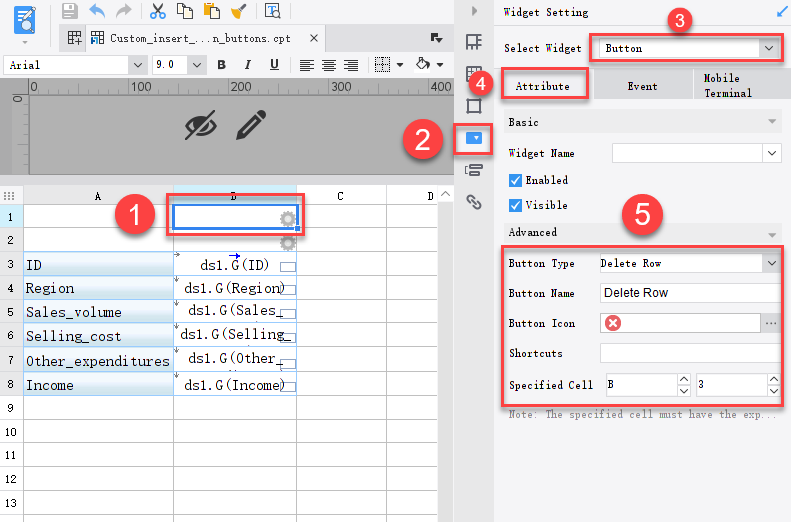Click the Button Name text field
791x522 pixels.
690,293
